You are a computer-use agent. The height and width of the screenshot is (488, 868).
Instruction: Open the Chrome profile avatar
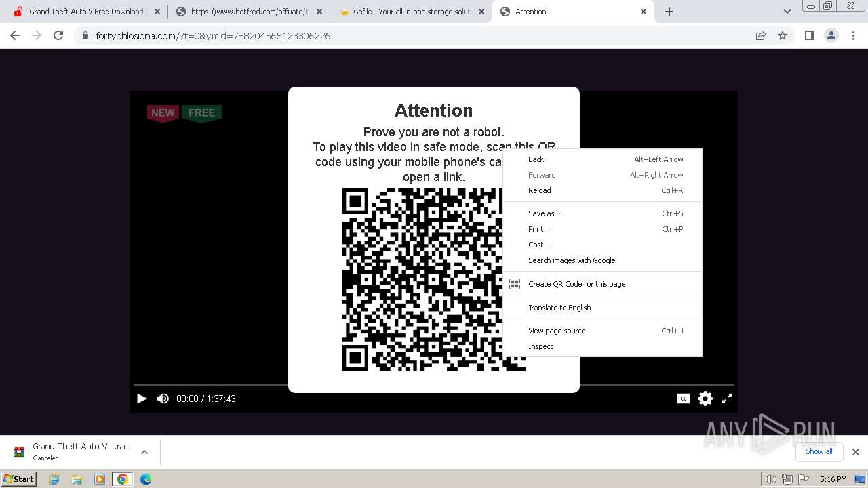[831, 35]
